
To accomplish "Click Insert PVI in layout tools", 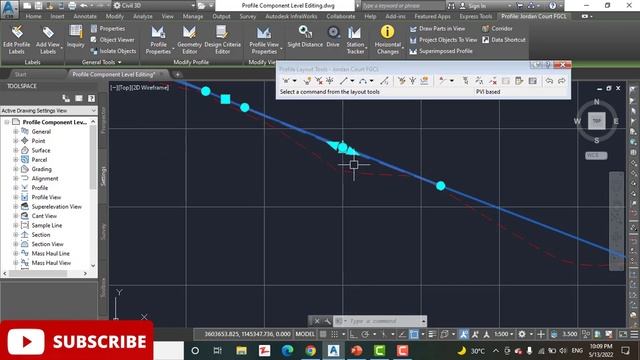I will click(307, 81).
